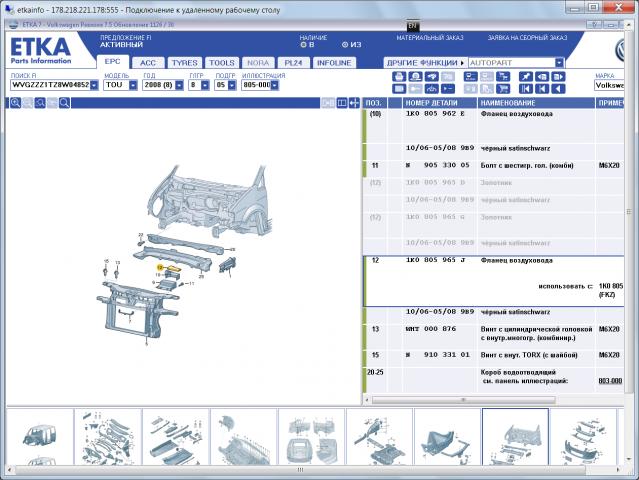Click the monitor-list icon left of the order cart
Screen dimensions: 639x480
471,76
